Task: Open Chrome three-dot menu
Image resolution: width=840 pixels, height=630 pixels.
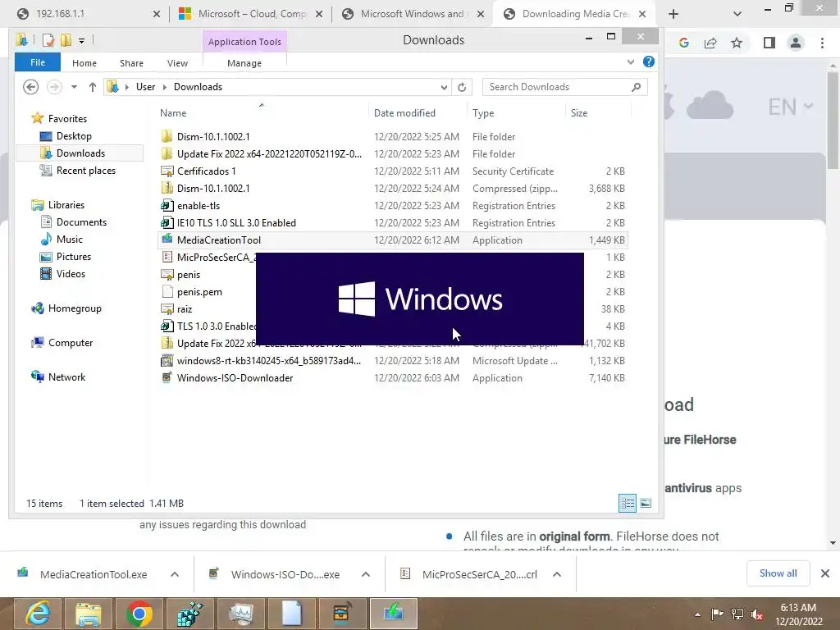Action: pos(822,43)
